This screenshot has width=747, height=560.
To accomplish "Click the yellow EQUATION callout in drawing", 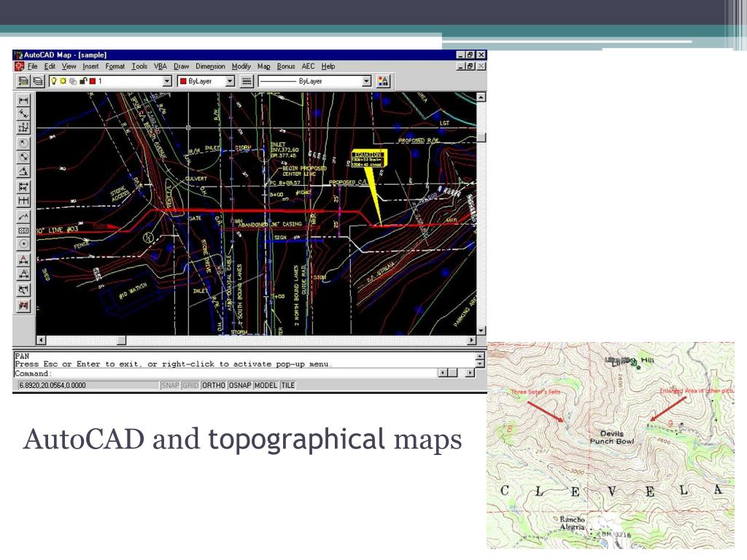I will [x=368, y=159].
